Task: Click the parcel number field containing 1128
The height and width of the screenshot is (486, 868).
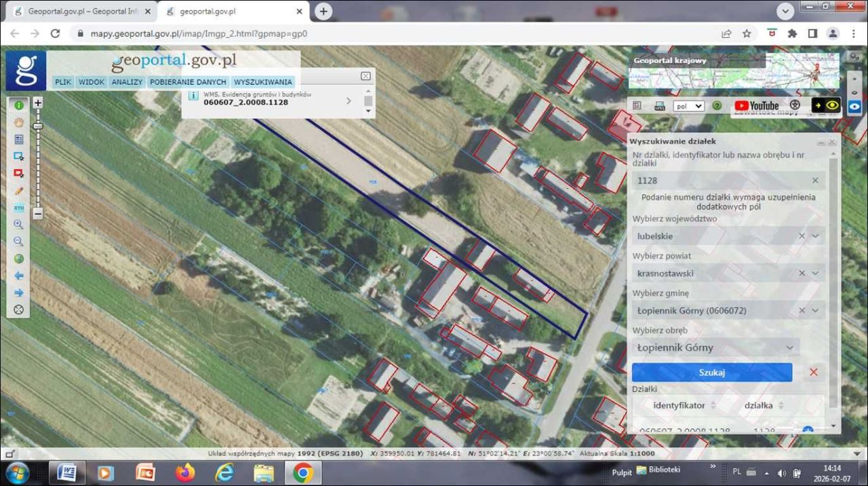Action: (719, 181)
